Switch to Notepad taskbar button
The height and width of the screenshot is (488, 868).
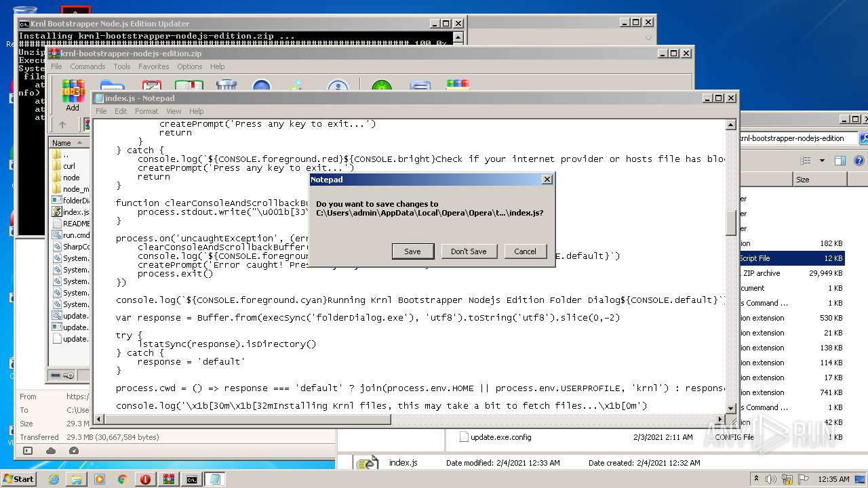(215, 479)
